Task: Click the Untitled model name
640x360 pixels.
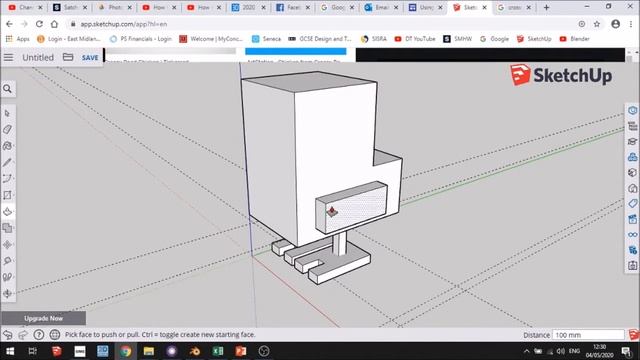Action: [38, 58]
